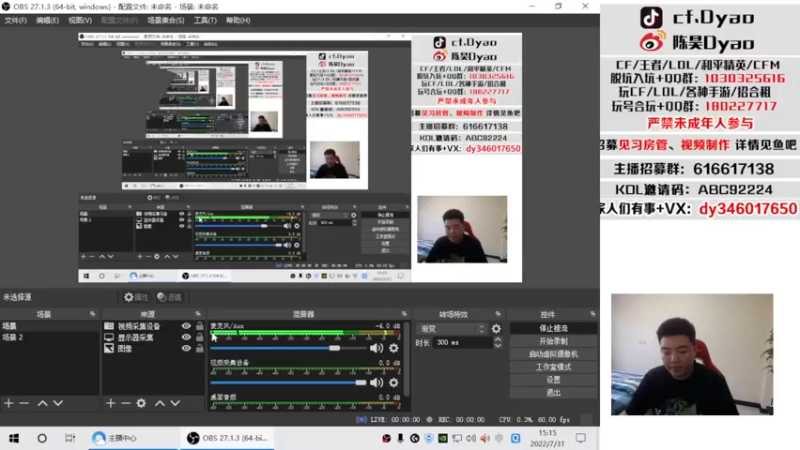This screenshot has width=800, height=450.
Task: Click the red speaker icon in the system tray
Action: (485, 438)
